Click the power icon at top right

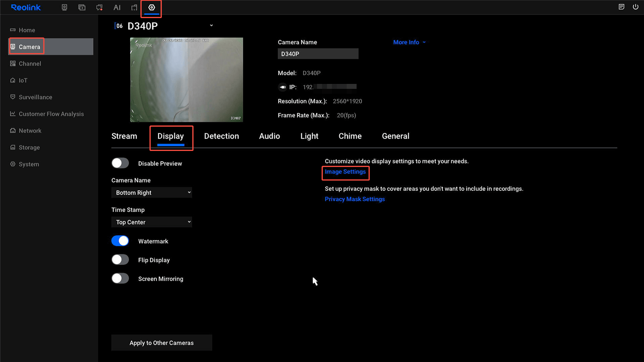pos(636,7)
